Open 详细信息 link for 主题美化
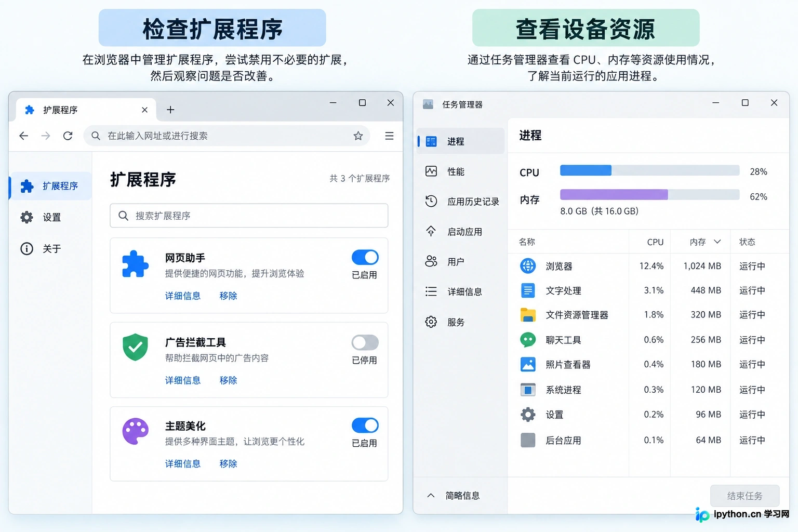The image size is (798, 532). tap(183, 463)
